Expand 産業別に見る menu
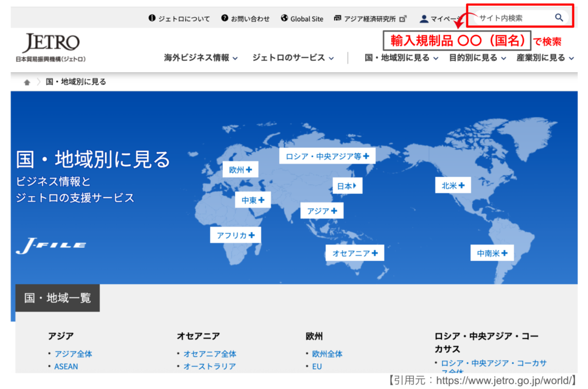Image resolution: width=588 pixels, height=389 pixels. pyautogui.click(x=545, y=58)
